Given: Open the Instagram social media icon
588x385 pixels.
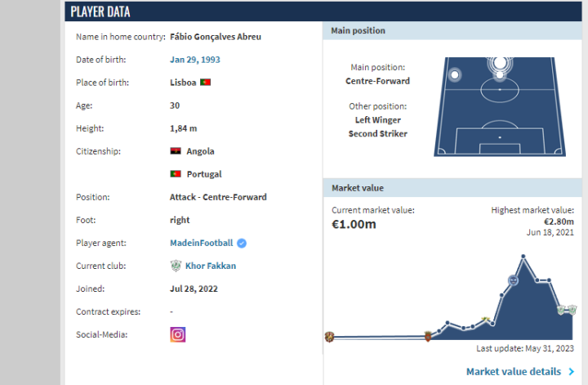Looking at the screenshot, I should [x=177, y=334].
